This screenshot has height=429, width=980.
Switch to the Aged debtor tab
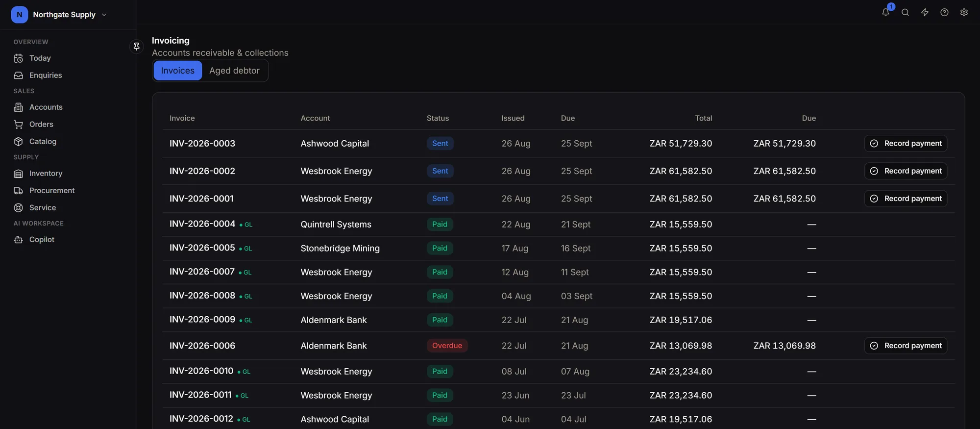click(234, 71)
